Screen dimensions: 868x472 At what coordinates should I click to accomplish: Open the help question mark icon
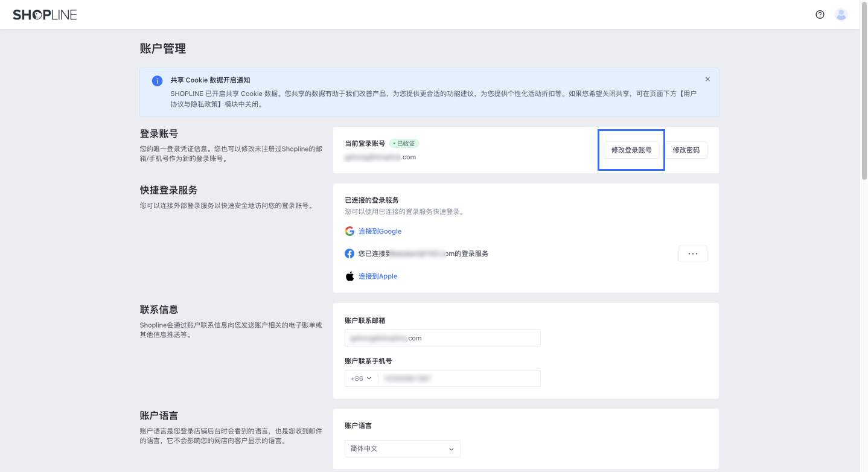(x=820, y=14)
